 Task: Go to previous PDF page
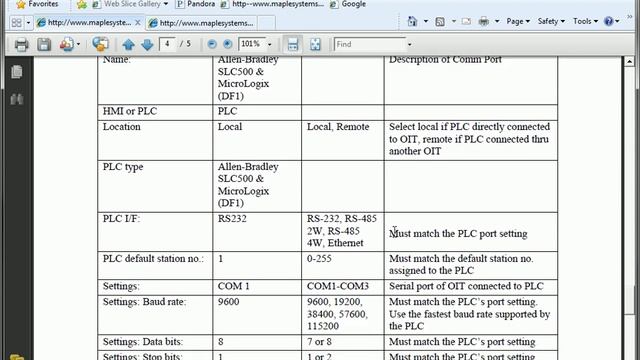point(129,44)
